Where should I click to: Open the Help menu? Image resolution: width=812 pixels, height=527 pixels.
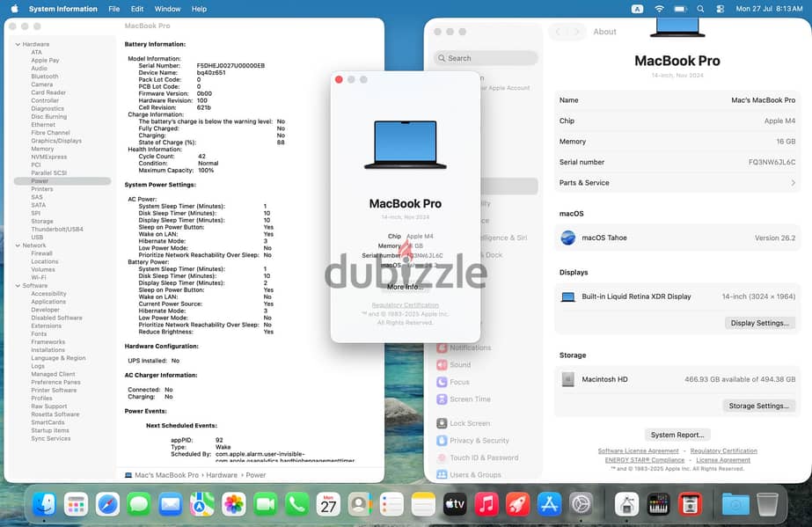[x=199, y=9]
